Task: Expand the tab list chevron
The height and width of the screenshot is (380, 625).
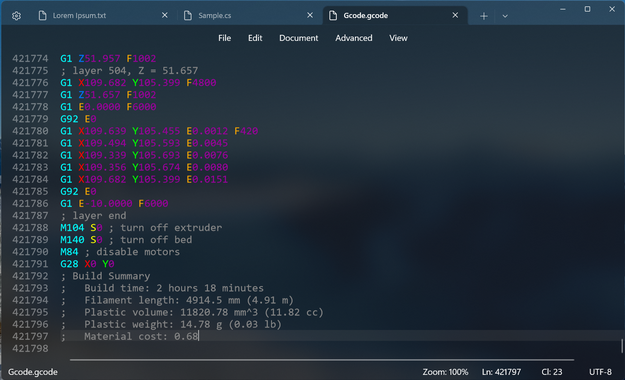Action: pyautogui.click(x=505, y=16)
